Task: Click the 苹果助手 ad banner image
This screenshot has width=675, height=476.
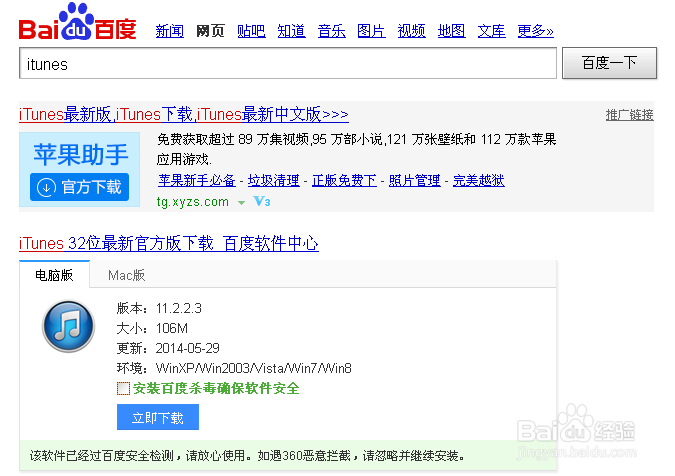Action: 80,170
